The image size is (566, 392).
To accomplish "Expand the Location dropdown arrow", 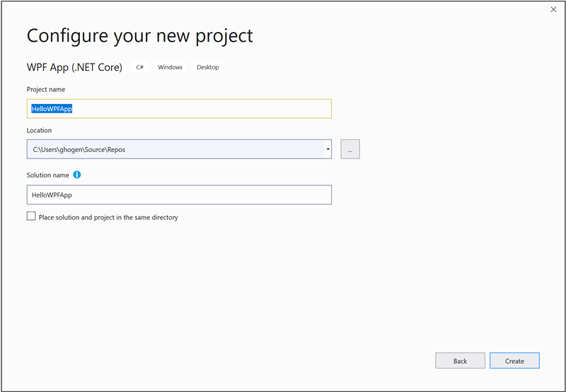I will [328, 149].
